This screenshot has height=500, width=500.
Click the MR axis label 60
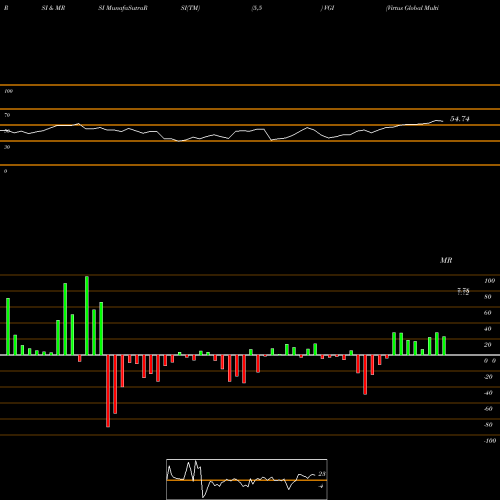point(488,313)
